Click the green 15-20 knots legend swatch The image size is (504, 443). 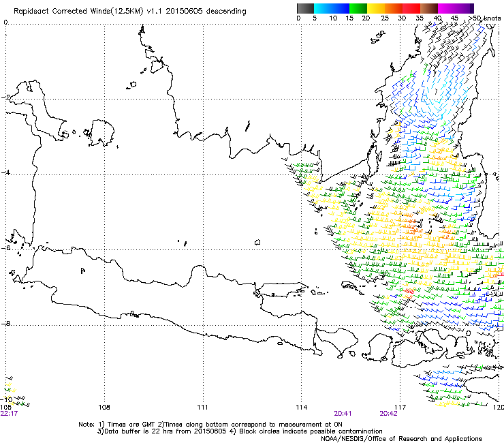pos(358,8)
